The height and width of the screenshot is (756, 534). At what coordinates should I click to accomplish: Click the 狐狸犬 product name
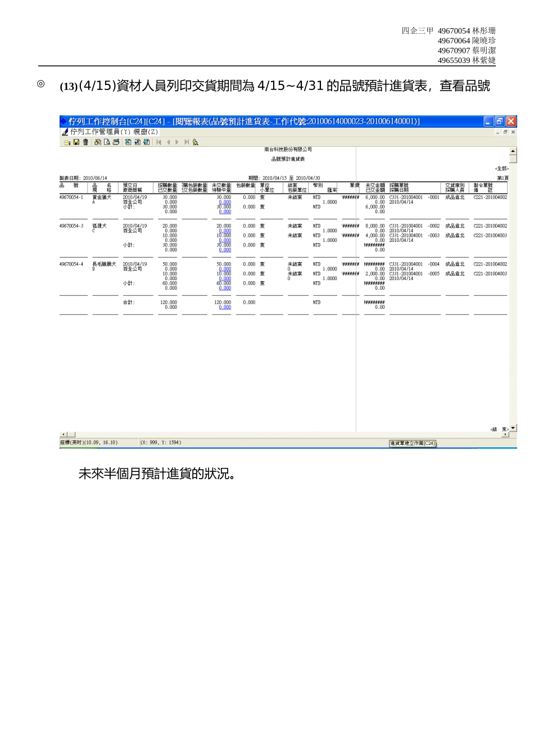99,226
